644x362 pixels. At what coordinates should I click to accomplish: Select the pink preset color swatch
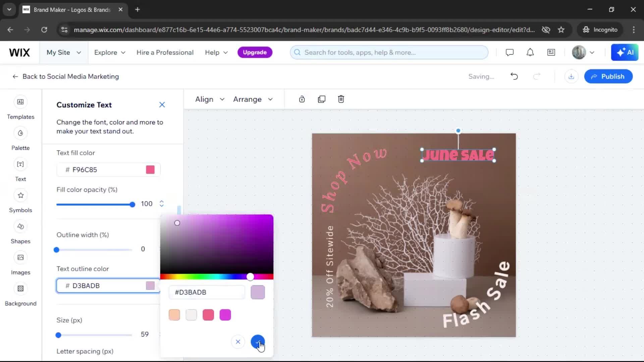pyautogui.click(x=208, y=315)
